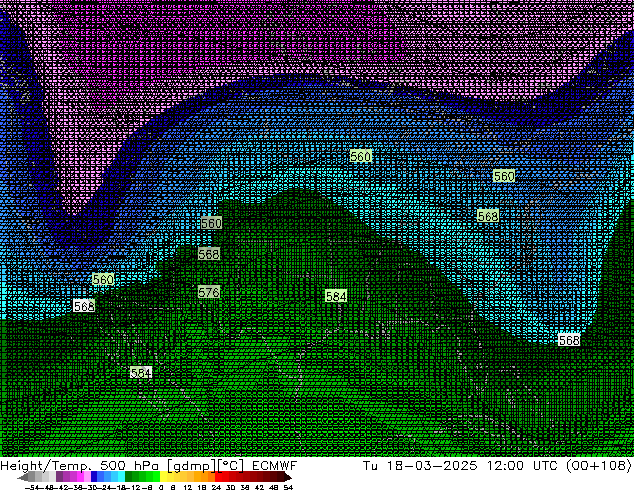Screen dimensions: 634x490
Task: Click the dark blue swatch in the temperature legend
Action: (x=94, y=476)
